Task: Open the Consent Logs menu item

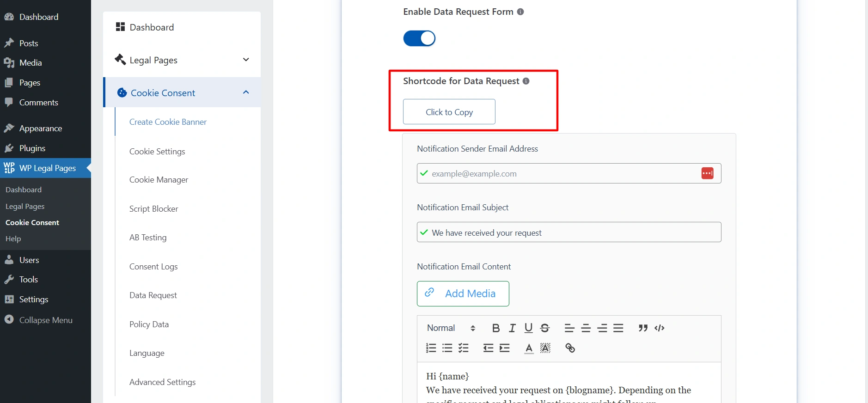Action: (153, 267)
